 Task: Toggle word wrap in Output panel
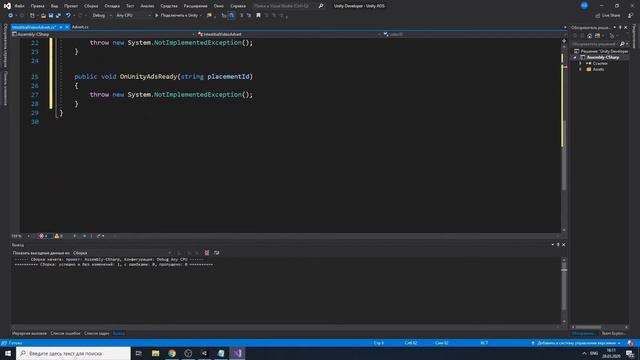pos(217,253)
